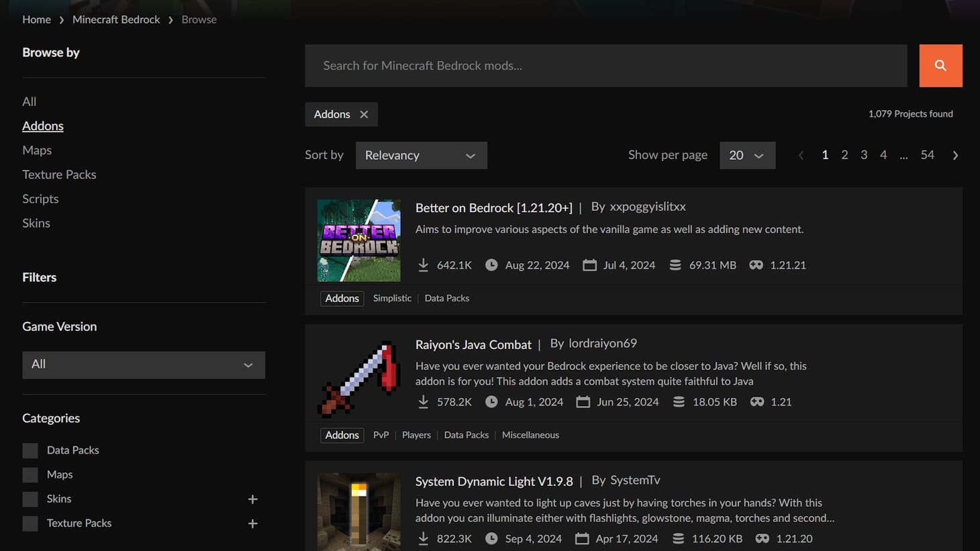This screenshot has width=980, height=551.
Task: Click the previous page chevron arrow
Action: [801, 154]
